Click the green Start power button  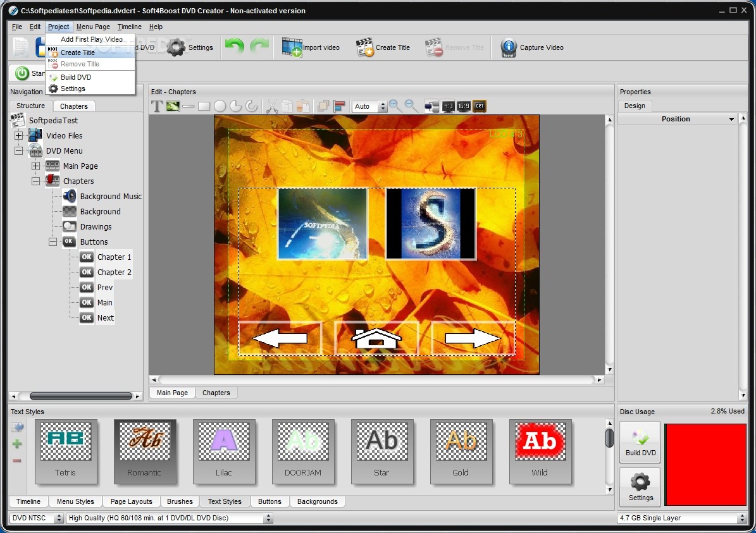click(22, 73)
